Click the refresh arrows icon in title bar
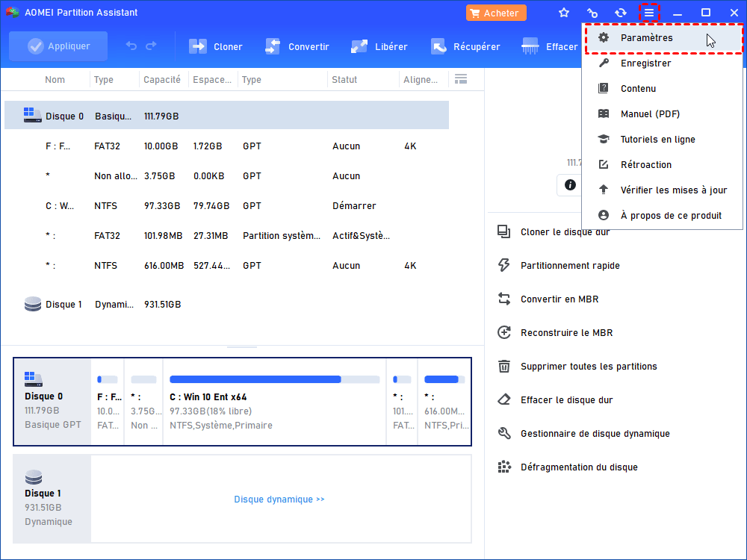Screen dimensions: 747x560 [x=620, y=13]
